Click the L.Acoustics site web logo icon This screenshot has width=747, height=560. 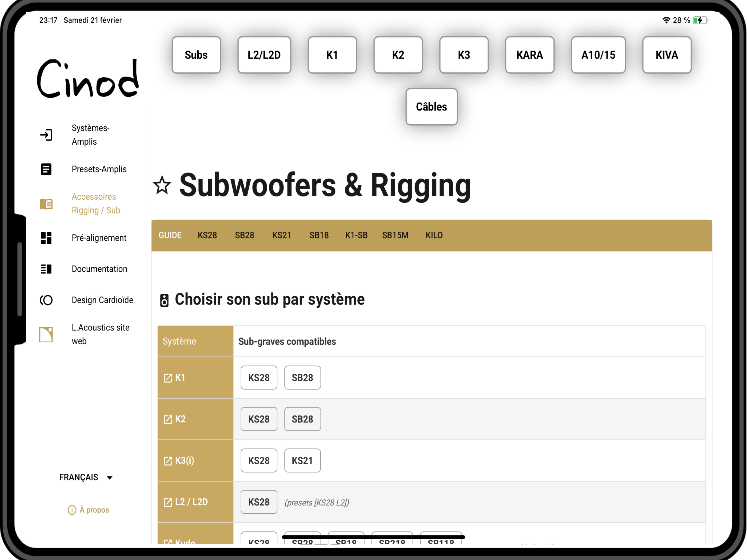tap(46, 335)
